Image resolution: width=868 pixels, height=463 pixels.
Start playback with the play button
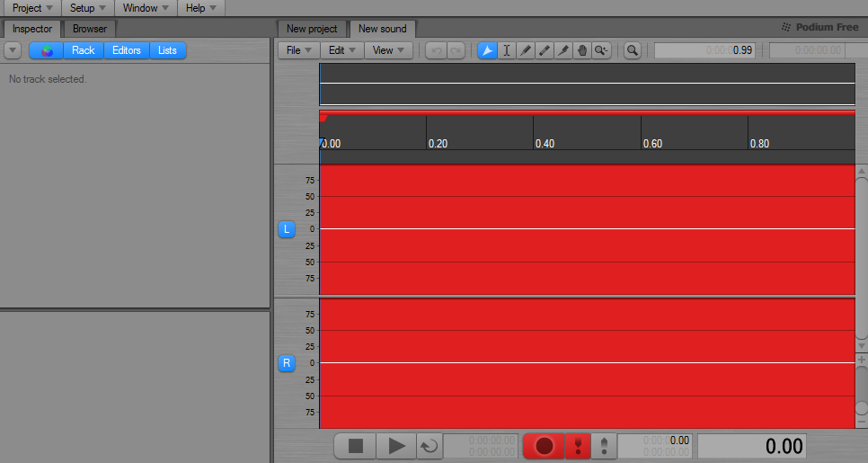(396, 446)
